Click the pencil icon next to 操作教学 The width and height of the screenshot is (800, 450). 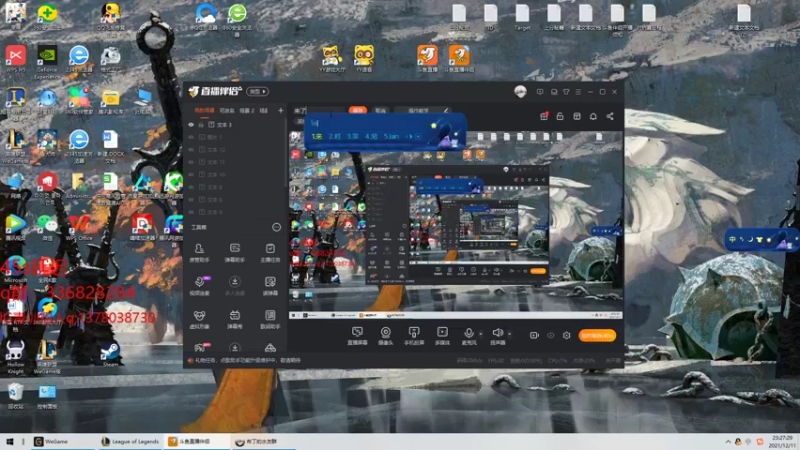446,110
